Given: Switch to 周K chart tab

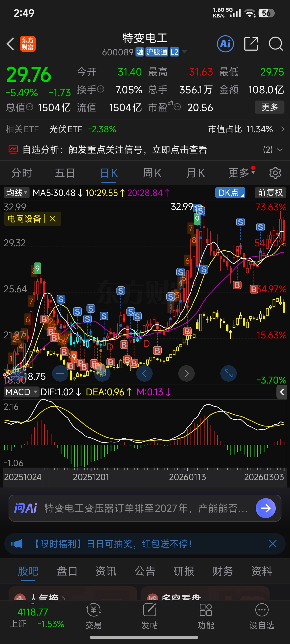Looking at the screenshot, I should [152, 173].
